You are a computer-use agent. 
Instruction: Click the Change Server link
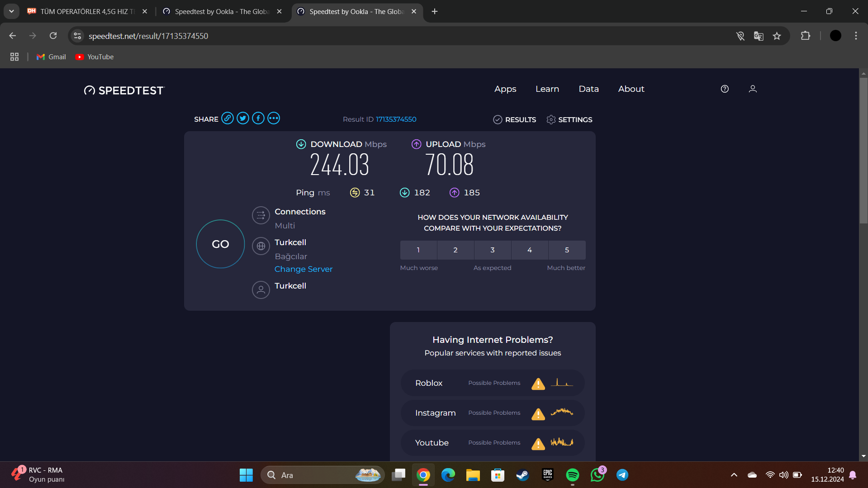(x=304, y=269)
